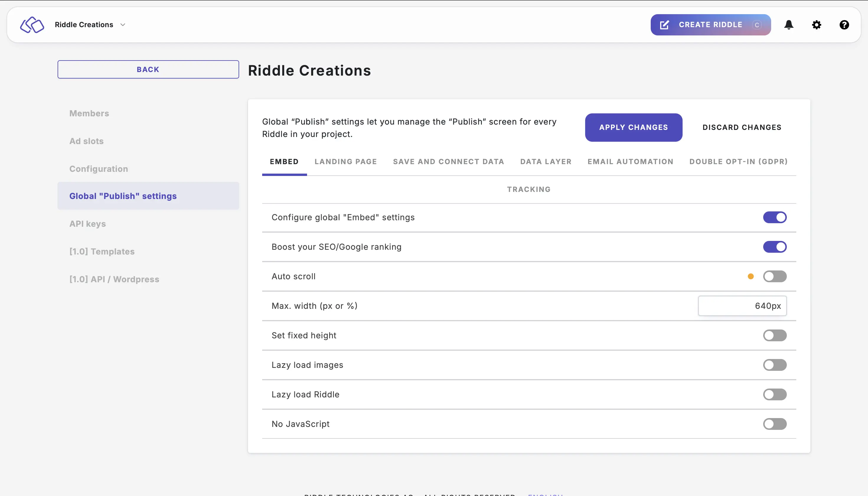
Task: Select Global "Publish" settings sidebar item
Action: [x=148, y=196]
